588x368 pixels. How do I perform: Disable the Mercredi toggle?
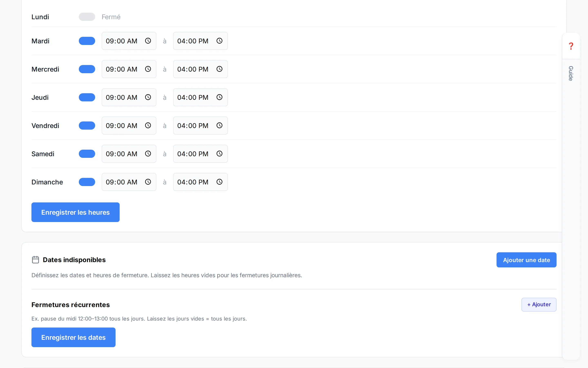pyautogui.click(x=87, y=69)
